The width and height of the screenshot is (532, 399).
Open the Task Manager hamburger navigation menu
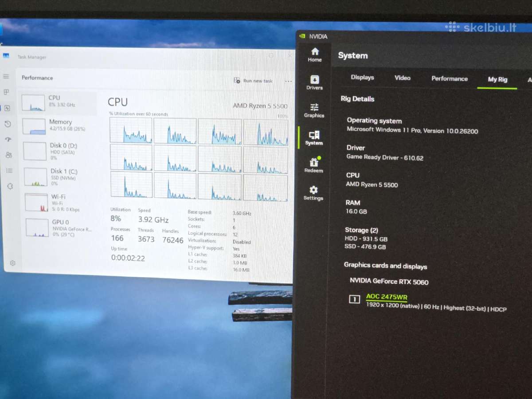click(6, 77)
